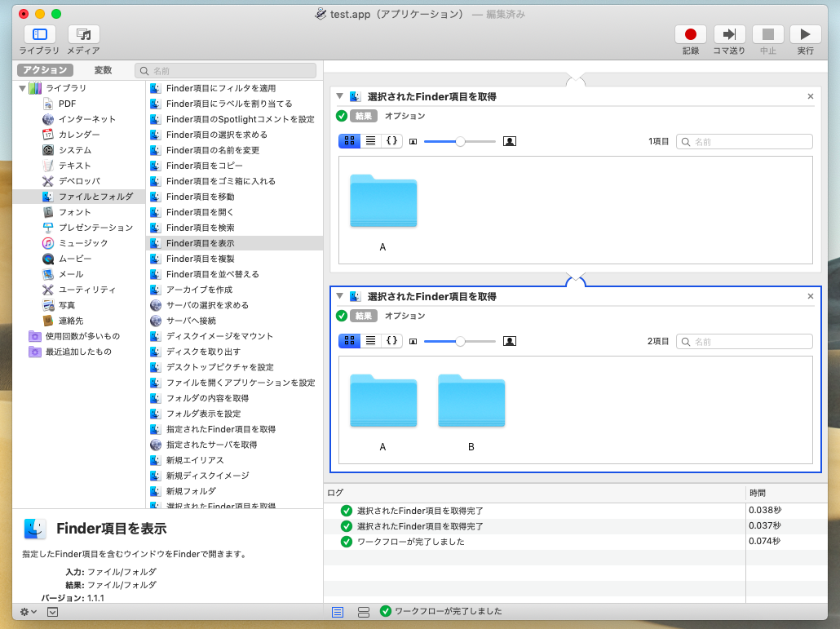Show second action results as raw code view
Viewport: 840px width, 629px height.
coord(391,341)
